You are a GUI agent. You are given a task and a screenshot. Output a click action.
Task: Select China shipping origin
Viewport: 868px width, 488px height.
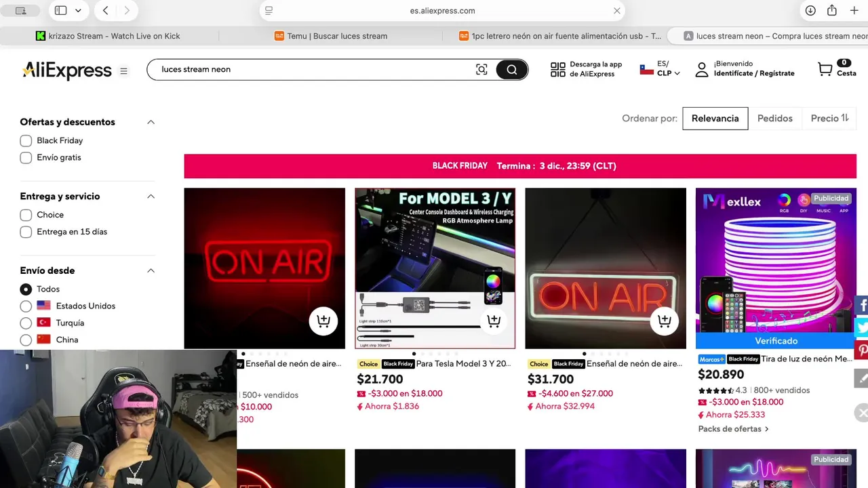(26, 340)
